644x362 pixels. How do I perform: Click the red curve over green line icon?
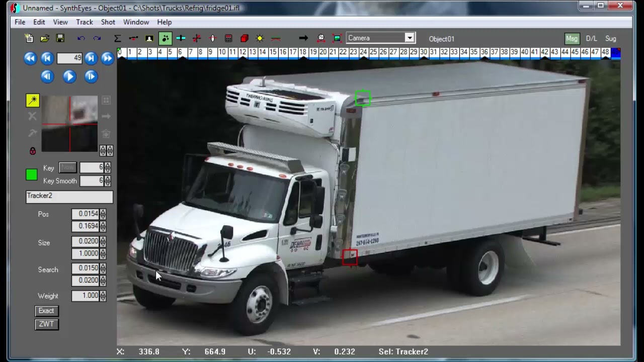(x=276, y=38)
